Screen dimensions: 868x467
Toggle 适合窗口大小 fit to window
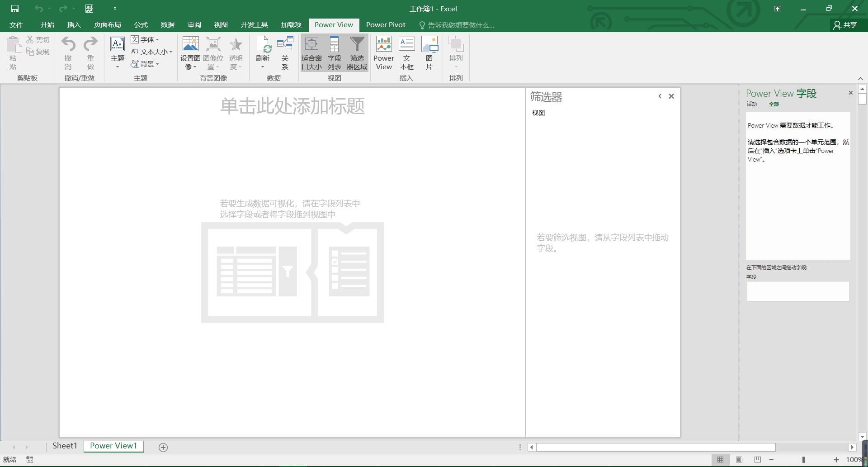pyautogui.click(x=311, y=53)
